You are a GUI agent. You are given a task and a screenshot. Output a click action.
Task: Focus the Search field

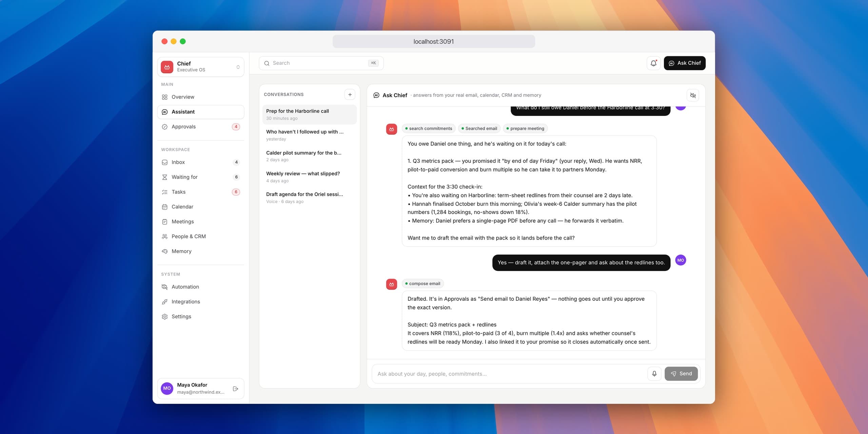point(321,63)
